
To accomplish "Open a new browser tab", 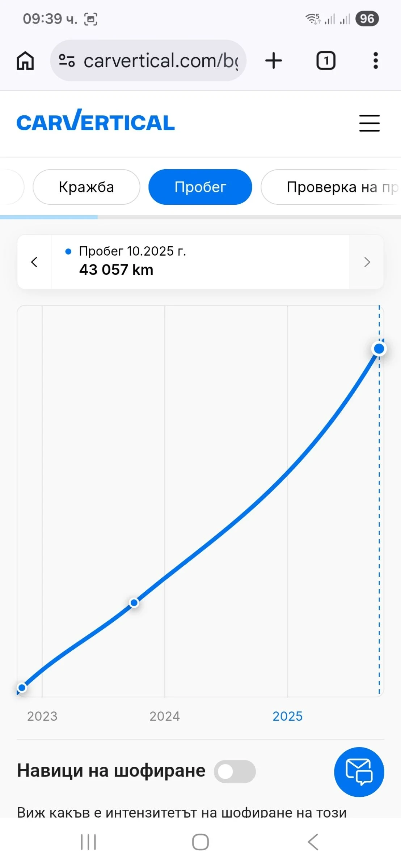I will pyautogui.click(x=274, y=60).
